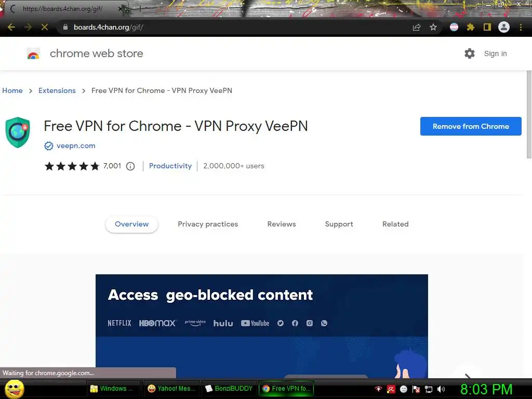Open Chrome Web Store settings gear
The width and height of the screenshot is (532, 399).
(x=470, y=54)
